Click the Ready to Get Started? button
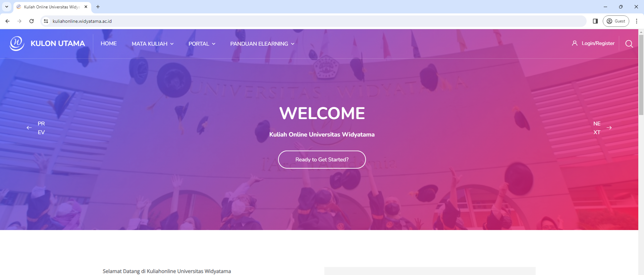The width and height of the screenshot is (644, 275). click(322, 160)
